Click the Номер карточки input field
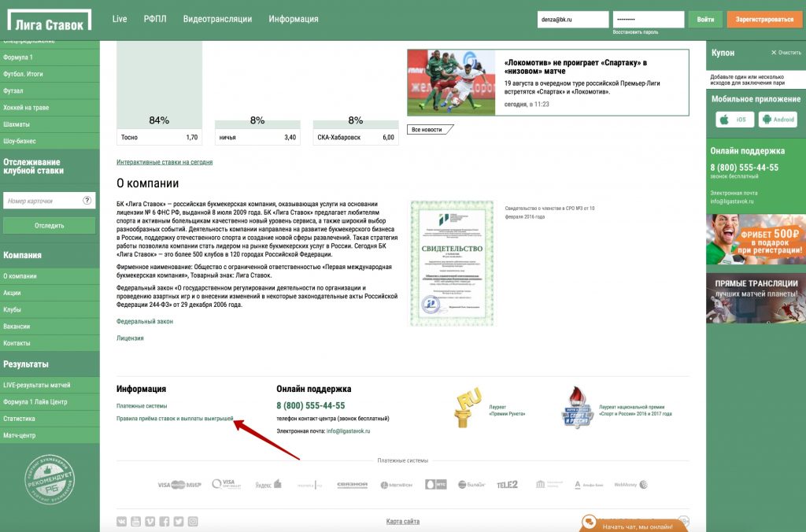The image size is (806, 532). coord(43,201)
